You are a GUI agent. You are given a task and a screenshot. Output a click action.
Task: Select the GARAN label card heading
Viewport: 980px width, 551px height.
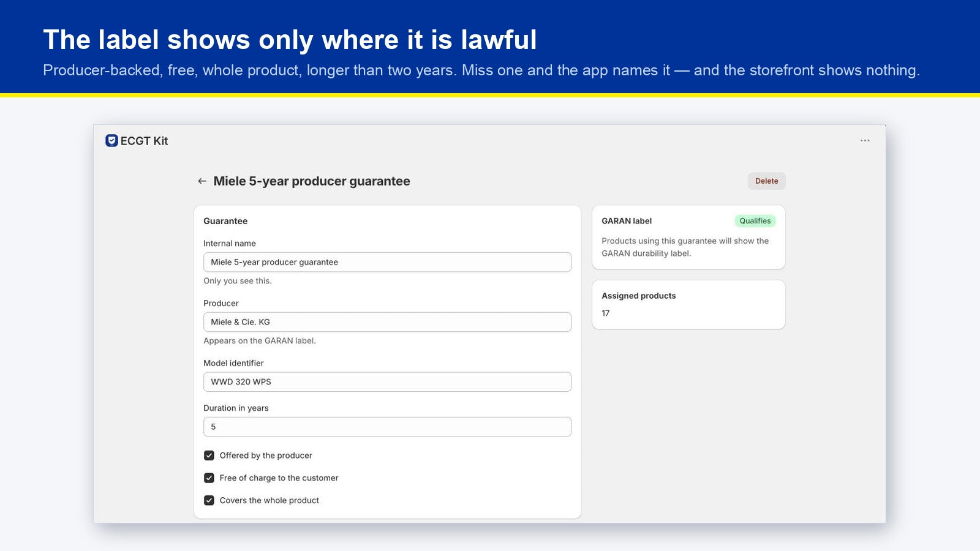pyautogui.click(x=627, y=221)
